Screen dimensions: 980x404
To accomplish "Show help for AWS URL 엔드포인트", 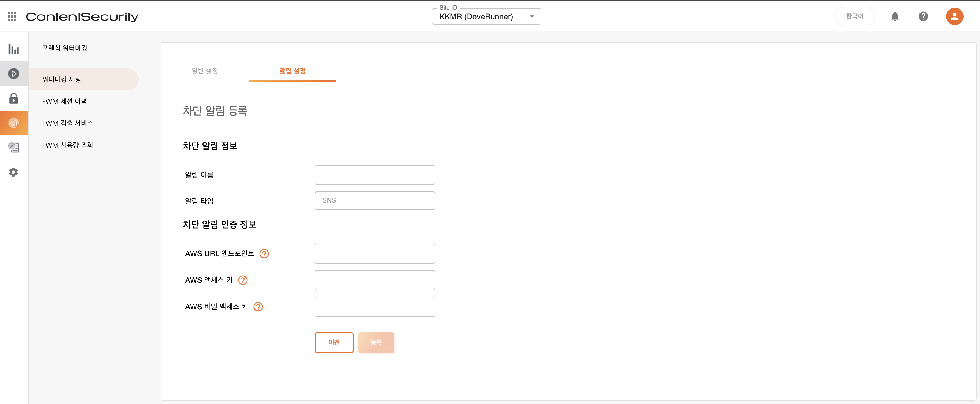I will tap(264, 253).
